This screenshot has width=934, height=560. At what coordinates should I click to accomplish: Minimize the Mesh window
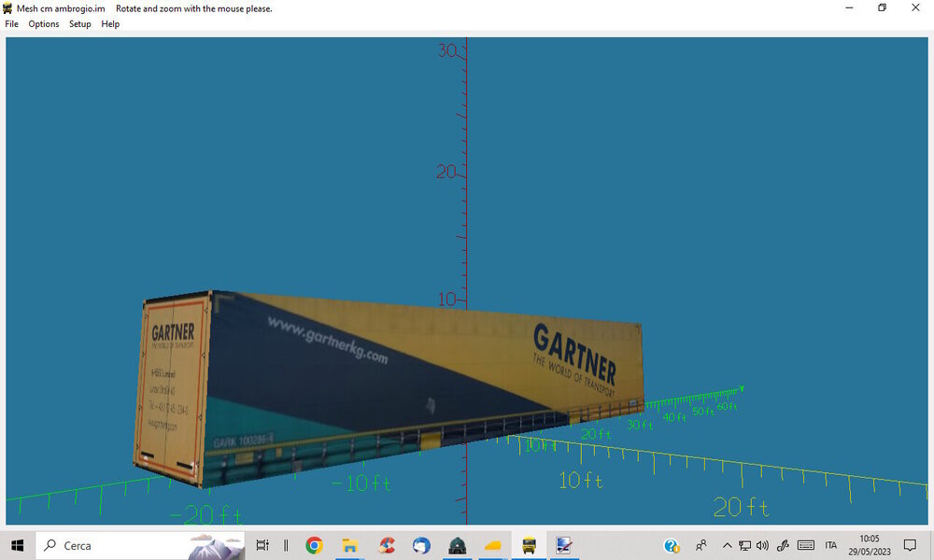point(849,7)
